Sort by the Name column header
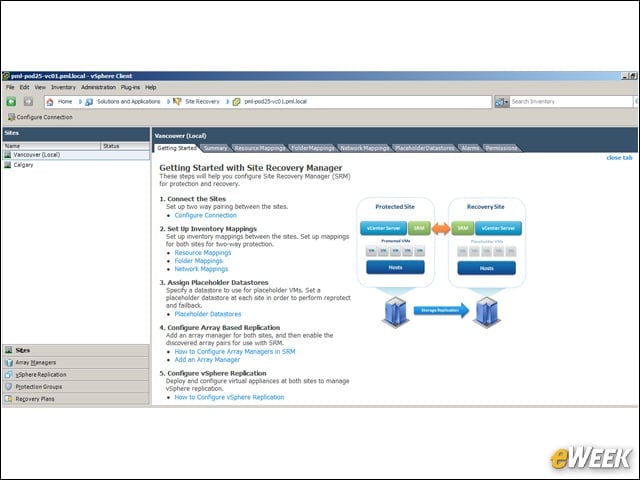Image resolution: width=640 pixels, height=480 pixels. [x=52, y=146]
